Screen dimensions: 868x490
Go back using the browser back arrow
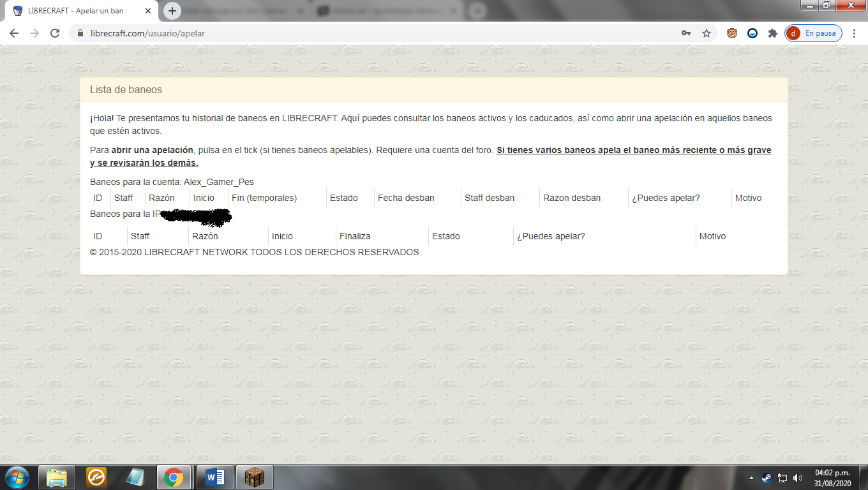click(x=14, y=33)
